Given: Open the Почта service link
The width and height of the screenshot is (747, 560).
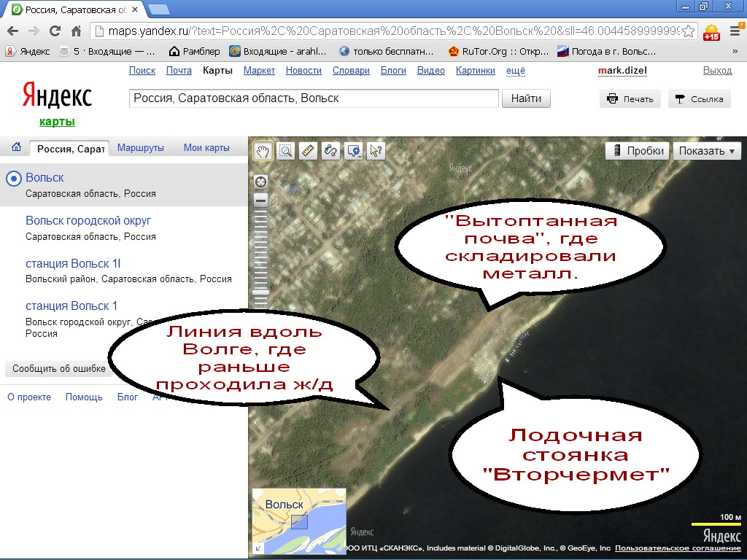Looking at the screenshot, I should [x=179, y=71].
